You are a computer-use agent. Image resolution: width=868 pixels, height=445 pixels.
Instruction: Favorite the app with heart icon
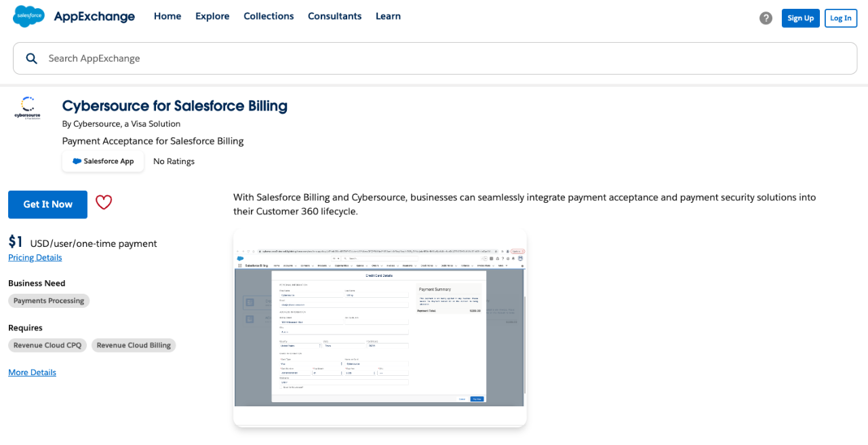click(104, 203)
